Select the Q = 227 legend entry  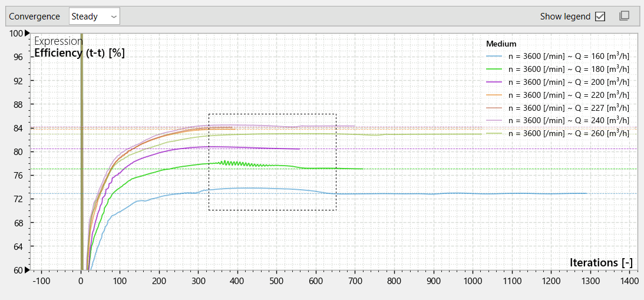pyautogui.click(x=557, y=108)
